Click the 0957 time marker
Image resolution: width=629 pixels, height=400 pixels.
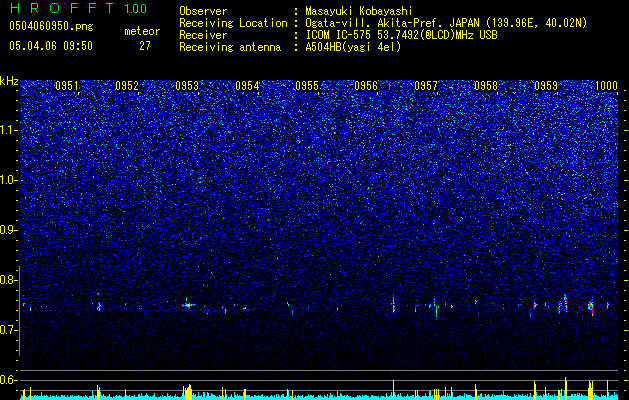[426, 86]
